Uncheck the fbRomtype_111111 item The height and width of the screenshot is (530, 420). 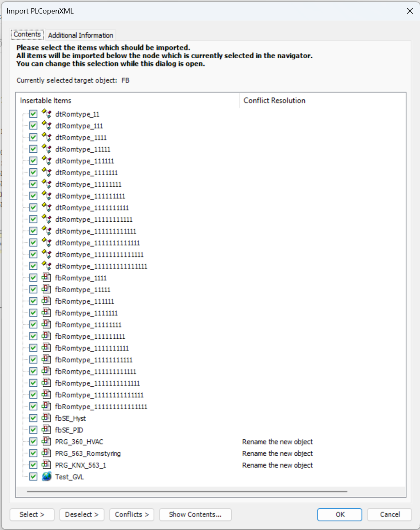click(x=33, y=301)
